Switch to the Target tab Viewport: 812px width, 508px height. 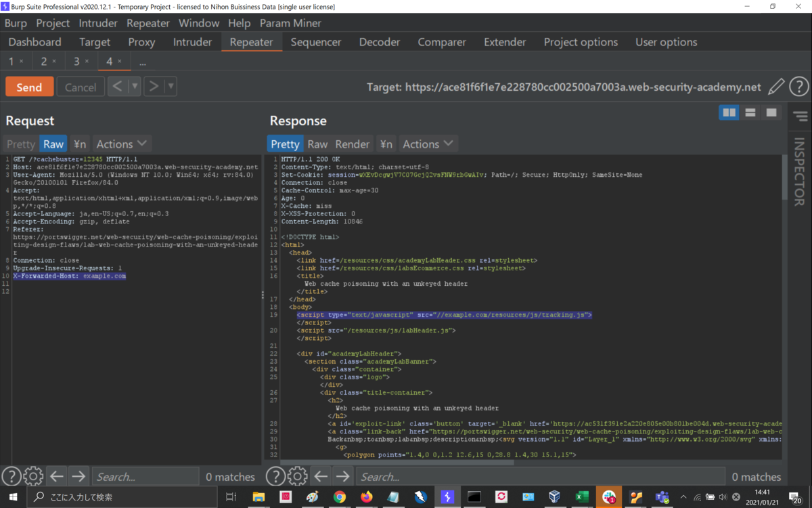click(95, 42)
